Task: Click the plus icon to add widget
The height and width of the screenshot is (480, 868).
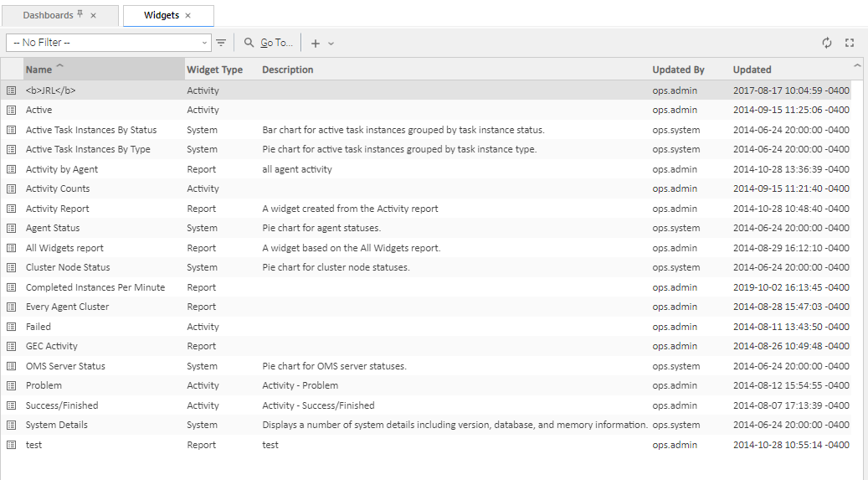Action: click(x=316, y=43)
